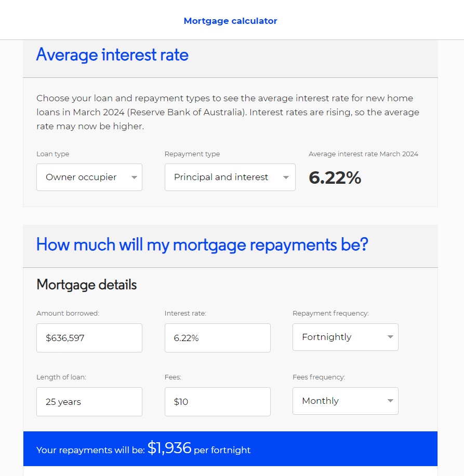Screen dimensions: 464x476
Task: Click the arrow icon beside Fortnightly
Action: point(390,337)
